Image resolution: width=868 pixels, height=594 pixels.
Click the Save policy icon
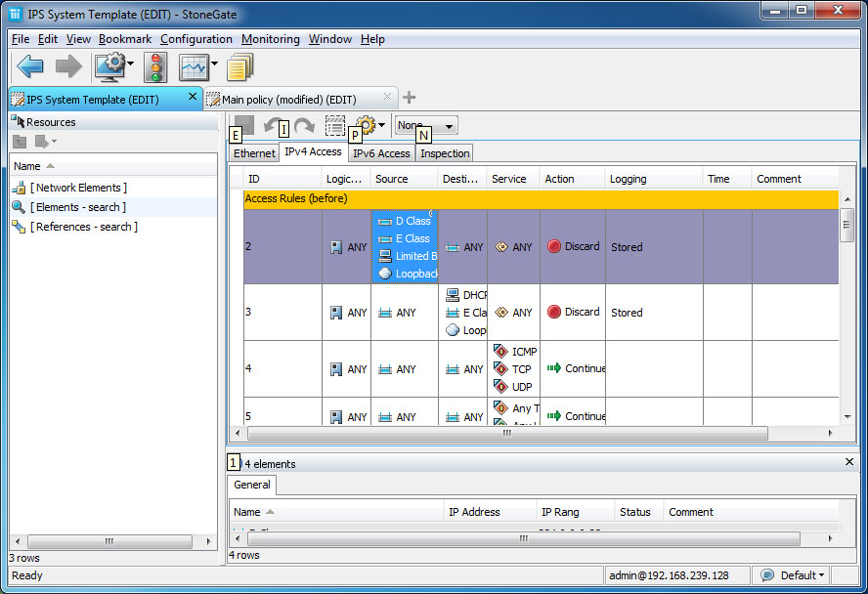(x=243, y=126)
